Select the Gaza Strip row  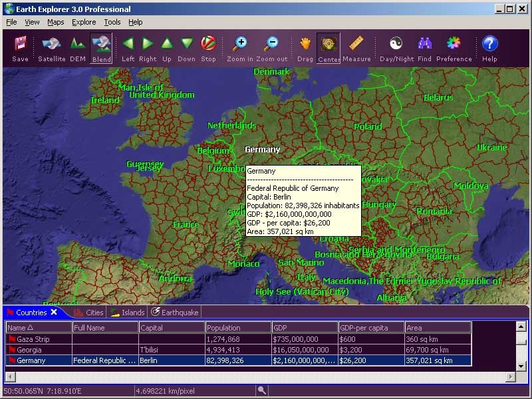pyautogui.click(x=239, y=339)
